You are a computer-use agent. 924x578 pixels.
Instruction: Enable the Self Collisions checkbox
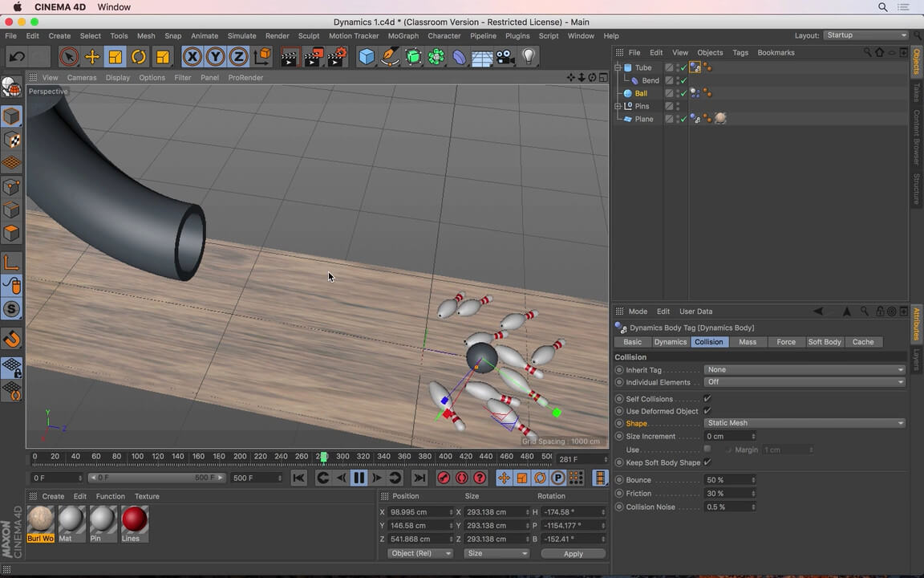click(707, 399)
